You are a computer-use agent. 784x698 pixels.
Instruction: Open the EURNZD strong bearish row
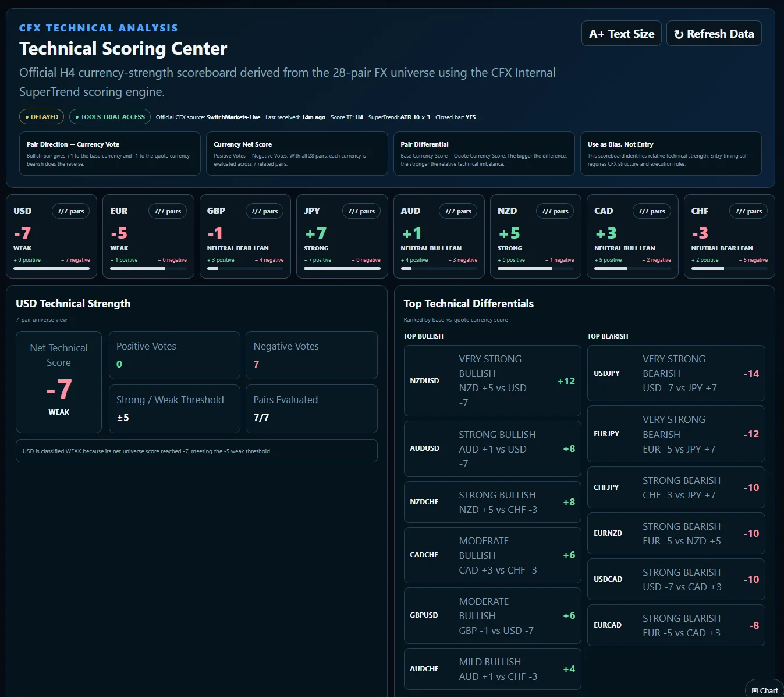[676, 533]
